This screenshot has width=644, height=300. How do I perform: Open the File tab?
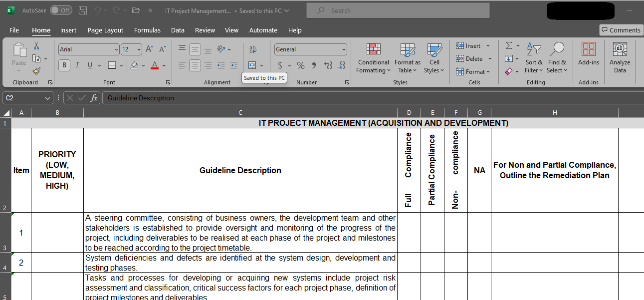pyautogui.click(x=14, y=30)
